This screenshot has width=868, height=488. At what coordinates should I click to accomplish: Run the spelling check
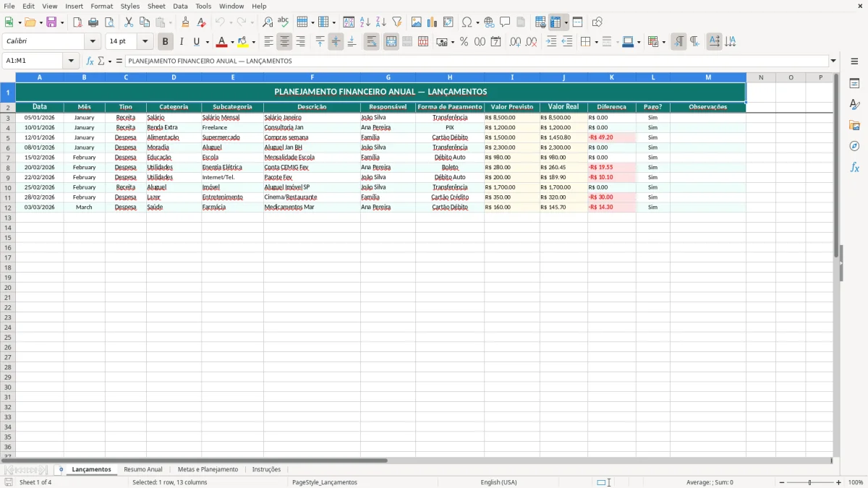[x=284, y=22]
